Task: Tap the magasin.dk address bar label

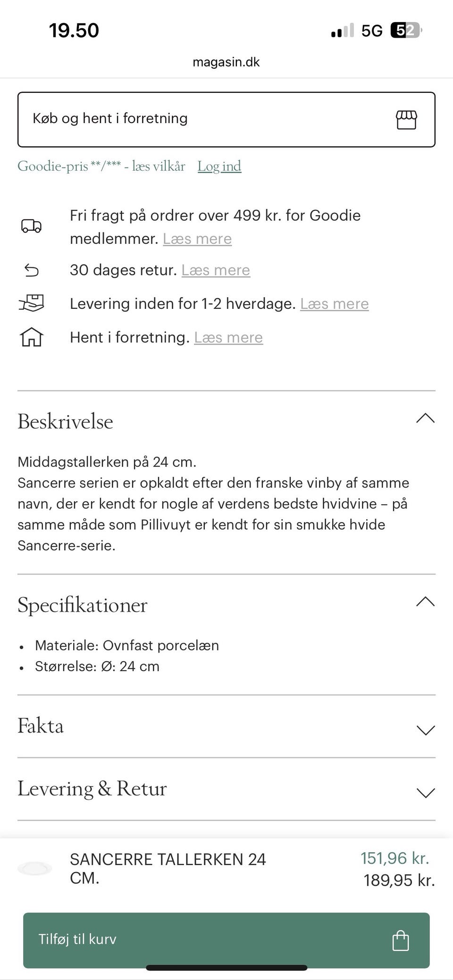Action: (226, 62)
